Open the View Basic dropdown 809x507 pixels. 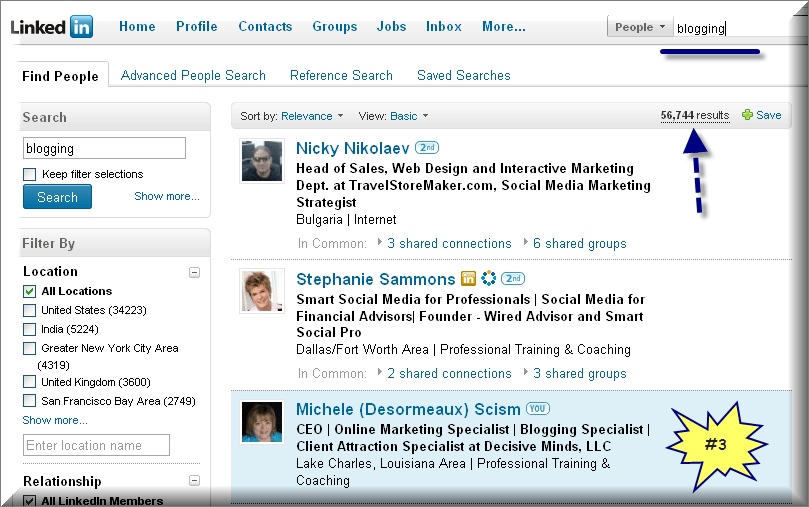pyautogui.click(x=409, y=116)
